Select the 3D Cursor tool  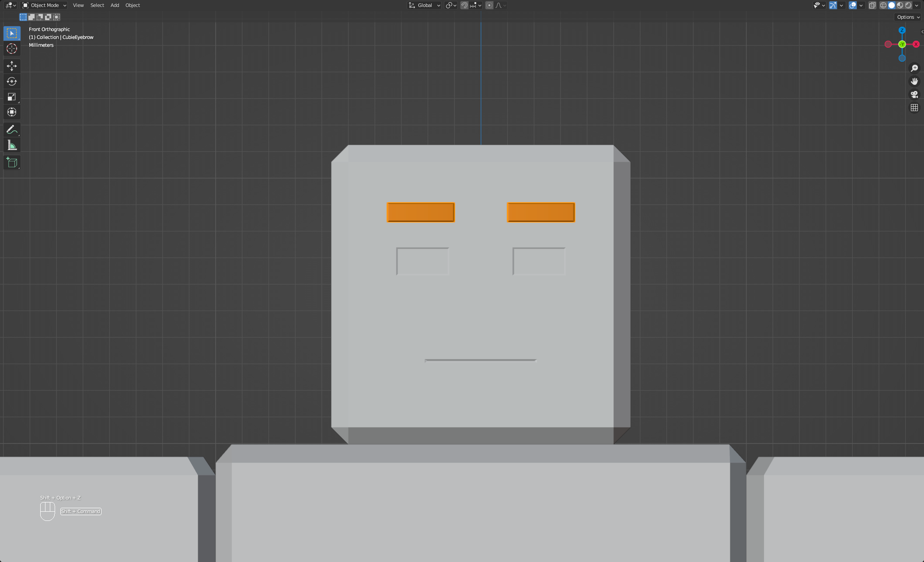pos(12,49)
